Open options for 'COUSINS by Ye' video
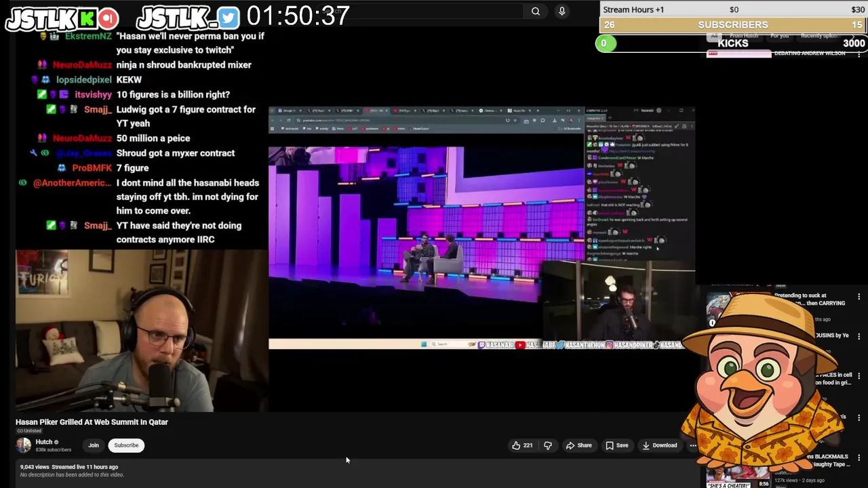868x488 pixels. coord(859,336)
